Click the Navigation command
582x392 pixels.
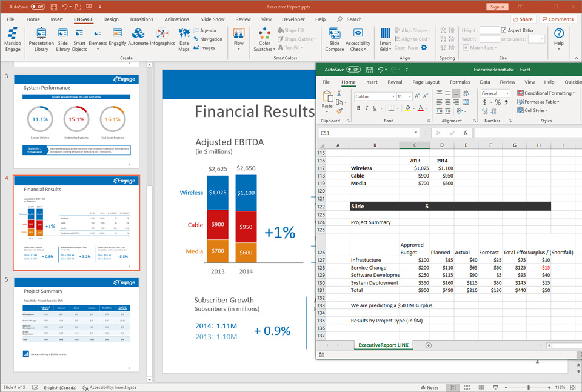pyautogui.click(x=208, y=39)
